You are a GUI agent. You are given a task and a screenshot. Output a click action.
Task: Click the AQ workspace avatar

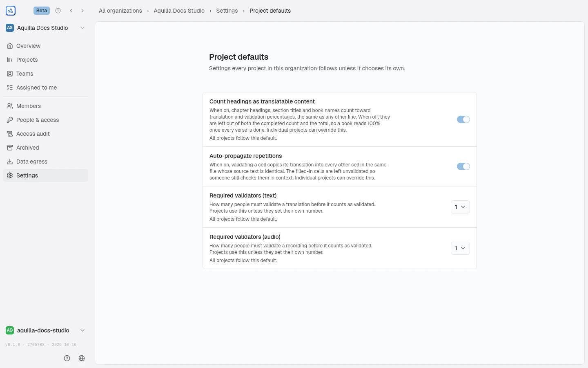tap(10, 330)
